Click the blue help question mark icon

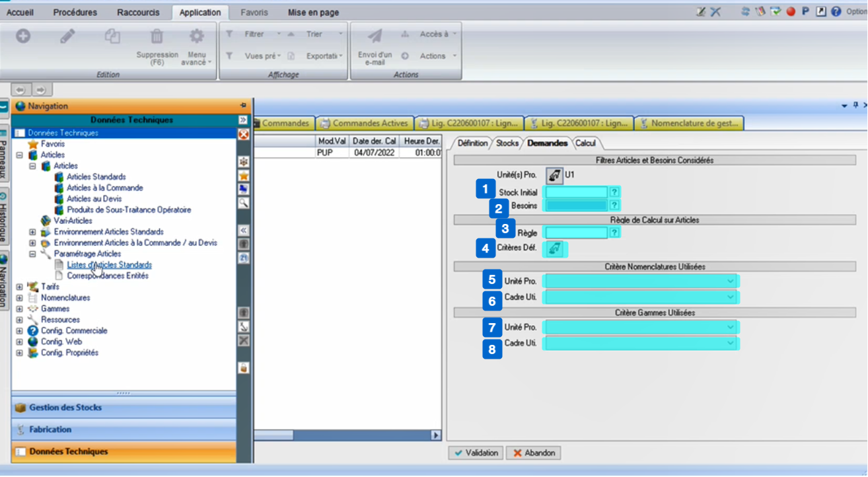pos(836,11)
